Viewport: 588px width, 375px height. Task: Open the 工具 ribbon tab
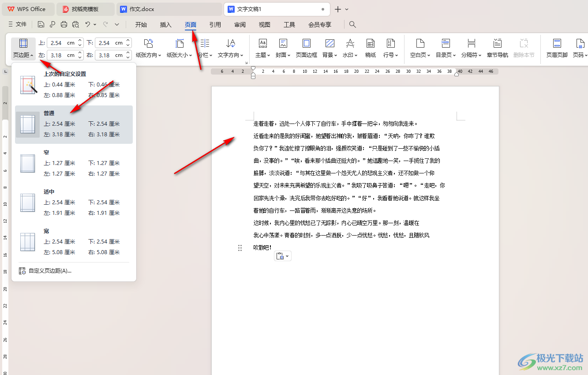(289, 25)
